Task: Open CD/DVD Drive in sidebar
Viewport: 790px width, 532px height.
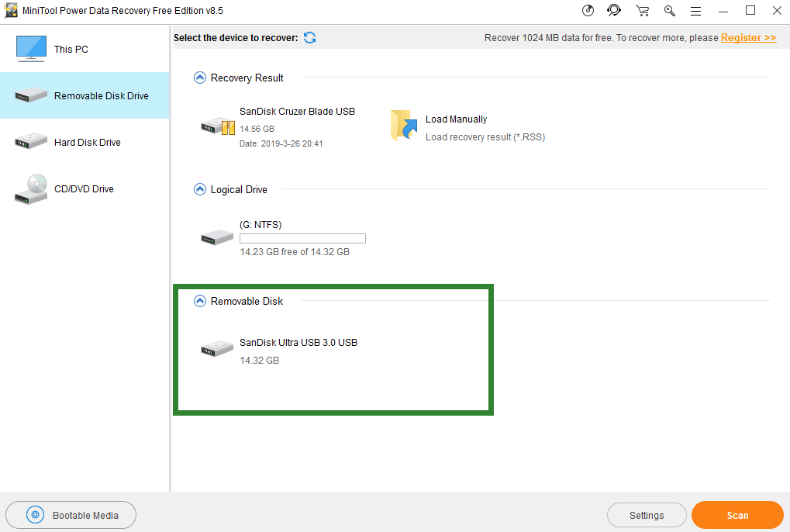Action: [84, 188]
